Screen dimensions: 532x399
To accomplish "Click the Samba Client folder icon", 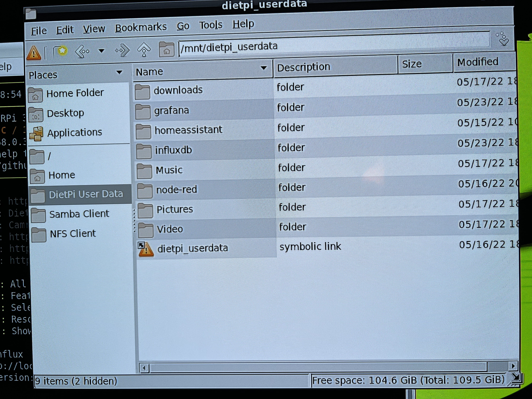I will [x=38, y=215].
